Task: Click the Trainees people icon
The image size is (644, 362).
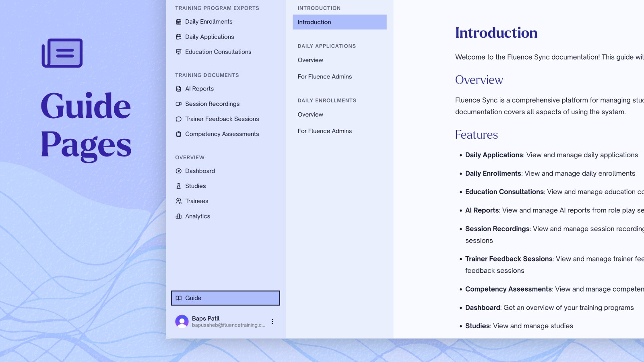Action: click(x=179, y=201)
